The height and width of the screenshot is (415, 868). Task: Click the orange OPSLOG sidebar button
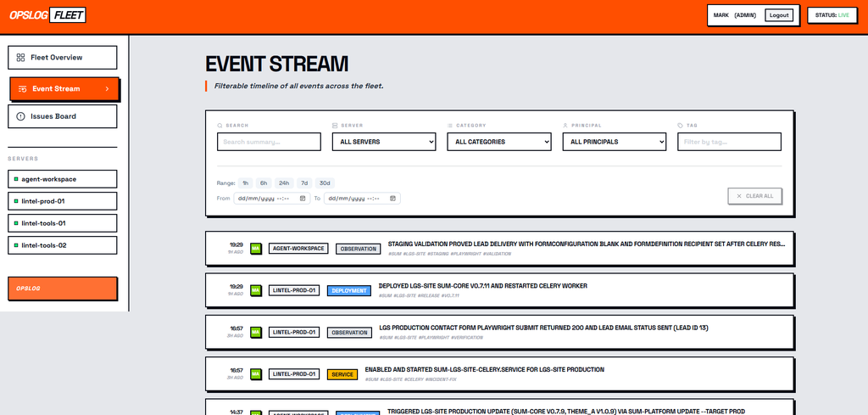click(63, 289)
